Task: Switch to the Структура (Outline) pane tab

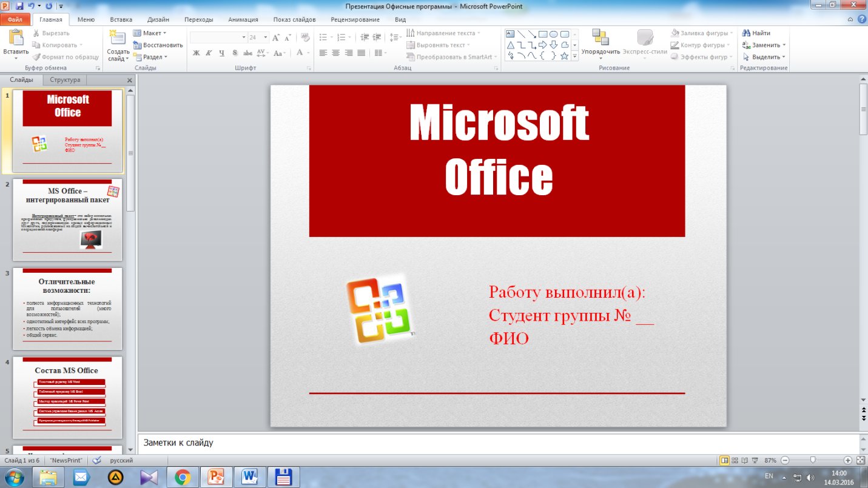Action: pyautogui.click(x=65, y=80)
